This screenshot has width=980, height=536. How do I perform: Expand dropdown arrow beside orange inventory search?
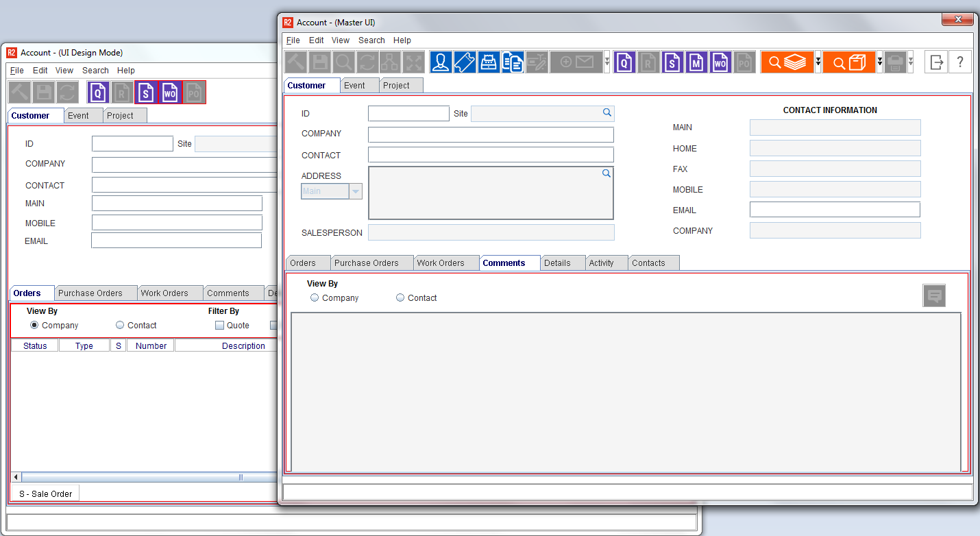(818, 62)
